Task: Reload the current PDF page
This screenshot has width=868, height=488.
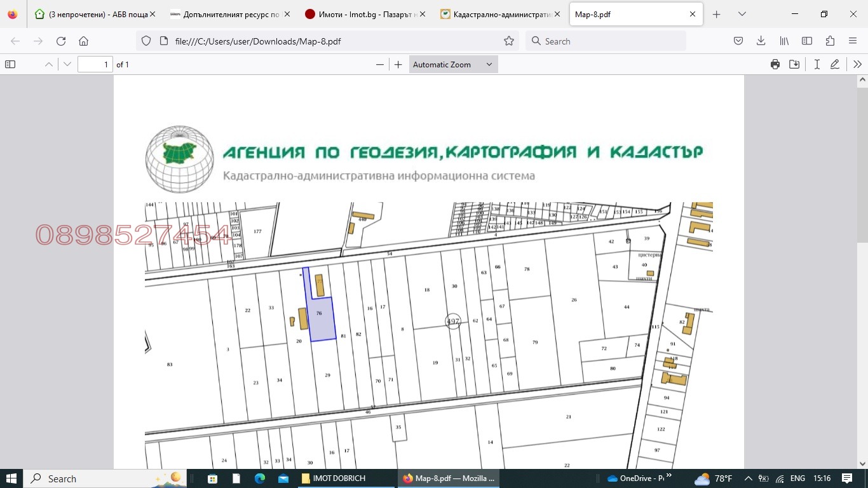Action: (x=60, y=41)
